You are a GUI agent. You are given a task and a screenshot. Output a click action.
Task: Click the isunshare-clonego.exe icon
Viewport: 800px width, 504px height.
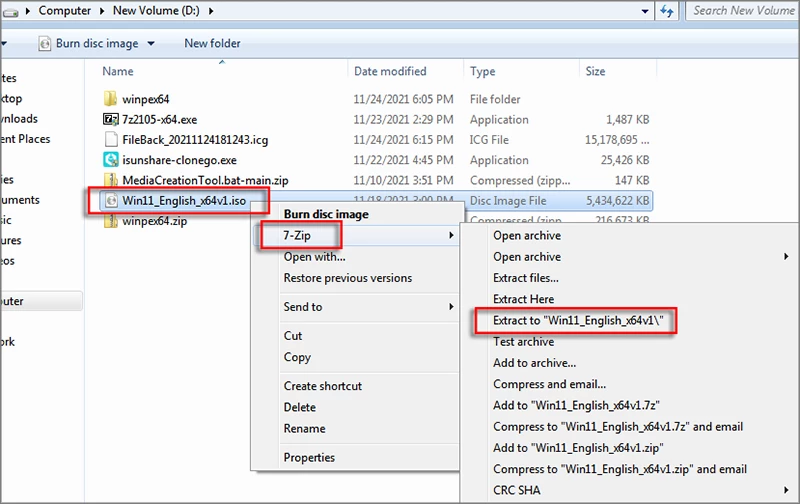click(111, 160)
